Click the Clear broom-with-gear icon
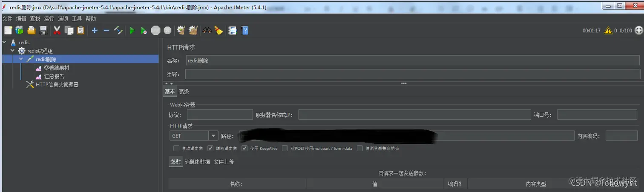 (181, 30)
